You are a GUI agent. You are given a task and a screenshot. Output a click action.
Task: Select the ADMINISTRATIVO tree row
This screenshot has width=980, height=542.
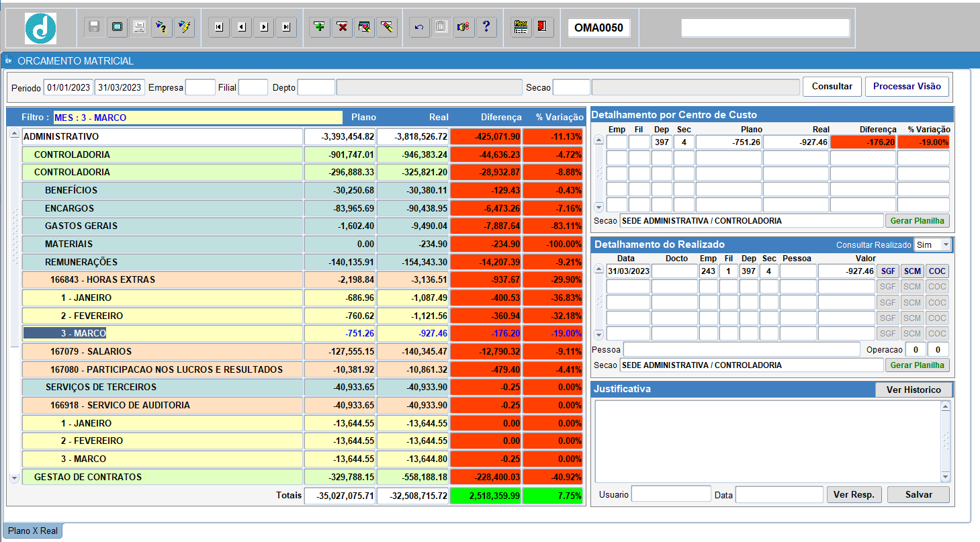pyautogui.click(x=163, y=136)
